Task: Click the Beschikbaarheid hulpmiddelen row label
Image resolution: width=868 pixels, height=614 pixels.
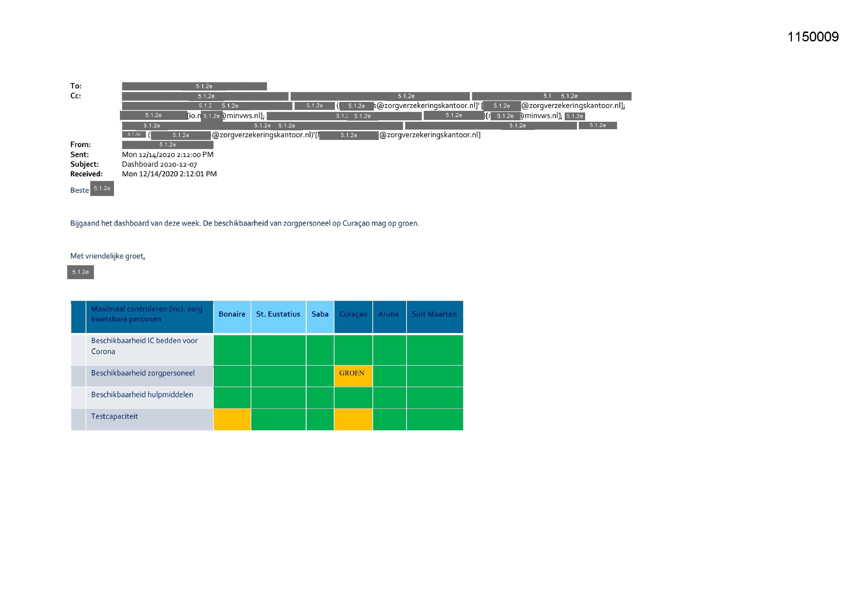Action: tap(142, 395)
